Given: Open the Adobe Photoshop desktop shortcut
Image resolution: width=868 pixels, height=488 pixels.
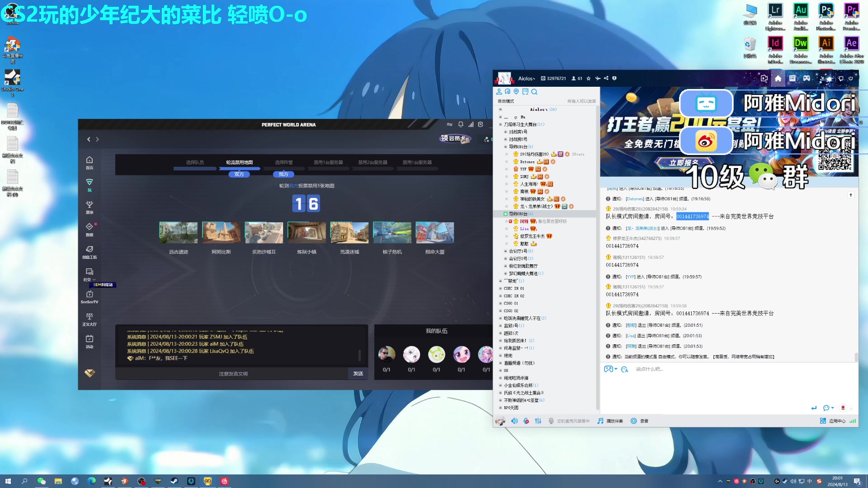Looking at the screenshot, I should point(826,17).
